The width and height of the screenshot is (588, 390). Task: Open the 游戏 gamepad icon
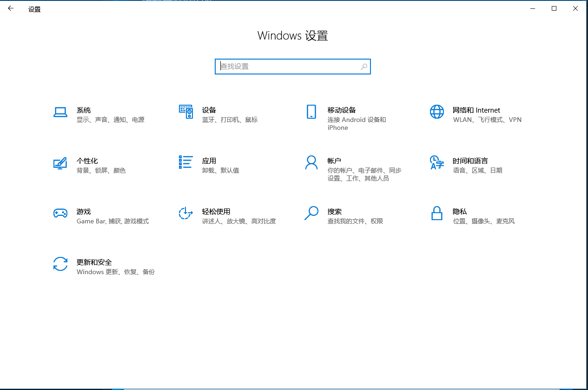tap(60, 213)
